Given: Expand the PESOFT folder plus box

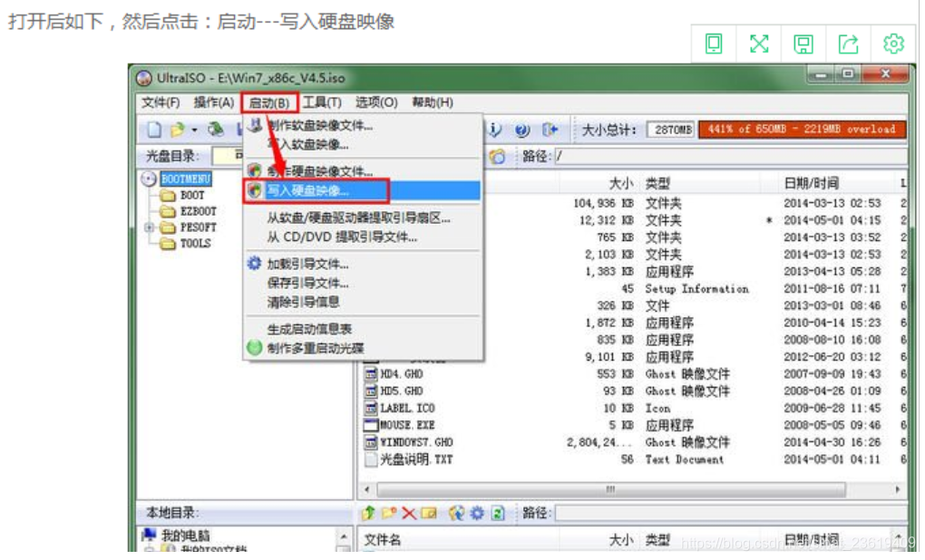Looking at the screenshot, I should click(x=149, y=227).
